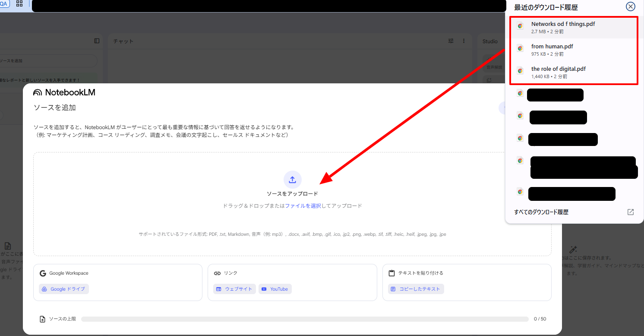Image resolution: width=644 pixels, height=336 pixels.
Task: Select the YouTube source button
Action: (275, 289)
